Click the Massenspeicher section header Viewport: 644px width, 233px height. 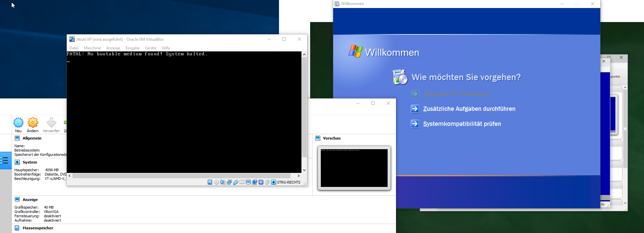point(38,228)
